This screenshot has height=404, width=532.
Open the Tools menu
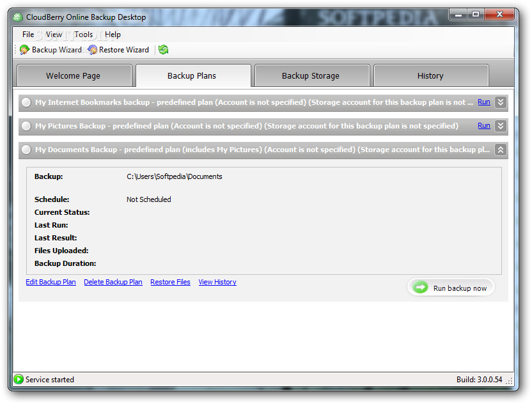[84, 35]
